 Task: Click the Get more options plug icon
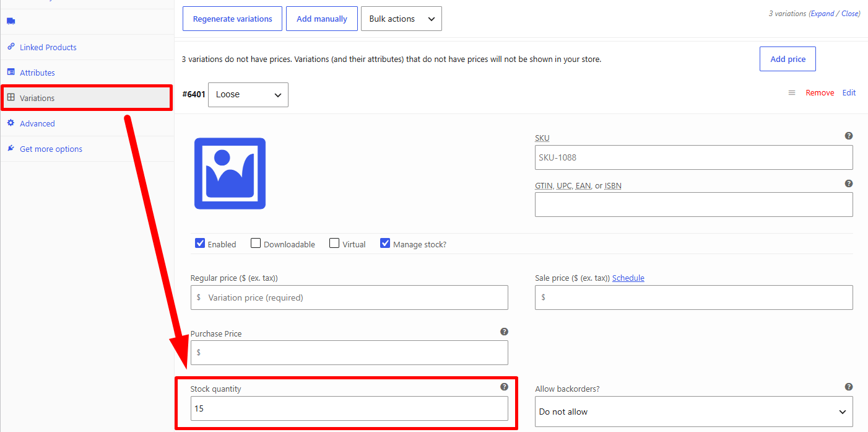click(11, 148)
